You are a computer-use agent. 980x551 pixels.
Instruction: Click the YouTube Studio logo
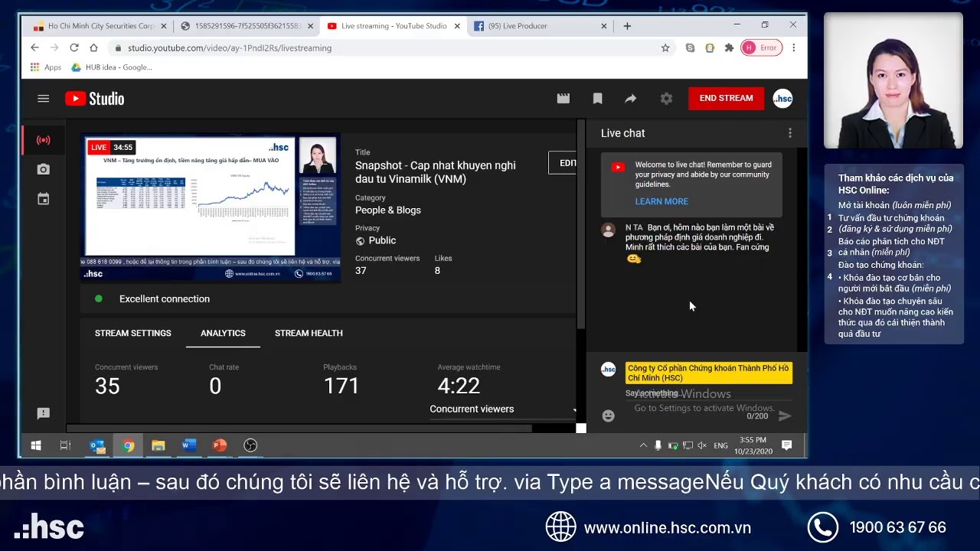(95, 99)
